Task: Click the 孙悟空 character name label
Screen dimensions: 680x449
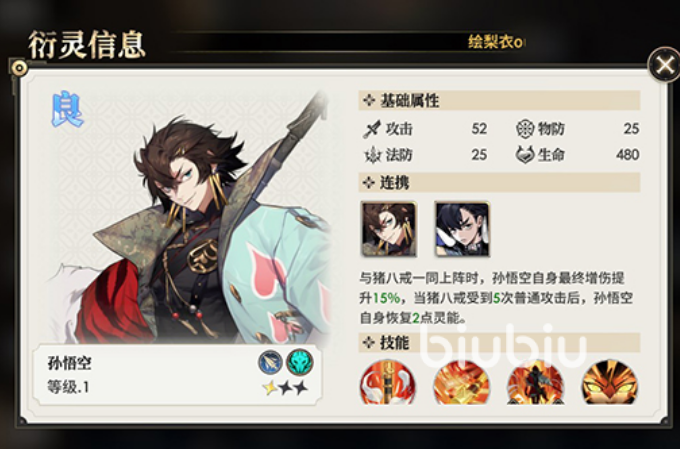Action: pos(70,363)
